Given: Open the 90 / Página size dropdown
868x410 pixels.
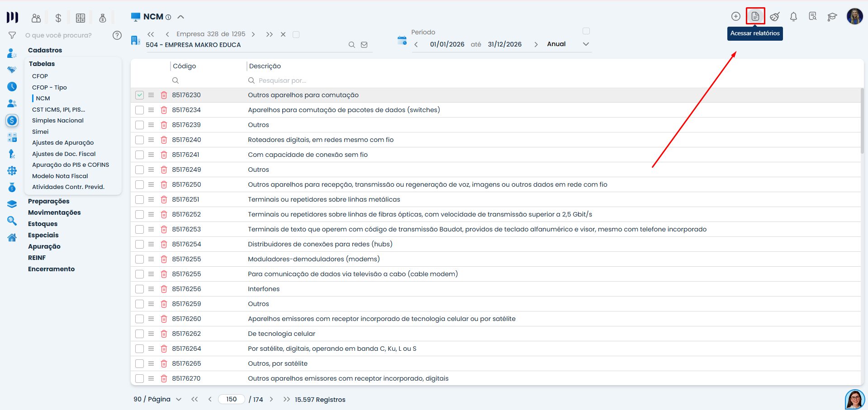Looking at the screenshot, I should click(x=178, y=400).
